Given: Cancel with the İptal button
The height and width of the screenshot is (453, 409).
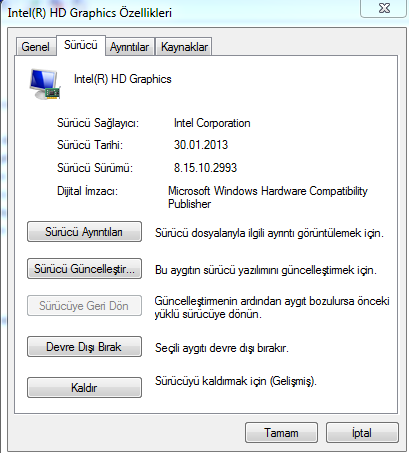Looking at the screenshot, I should click(x=362, y=433).
